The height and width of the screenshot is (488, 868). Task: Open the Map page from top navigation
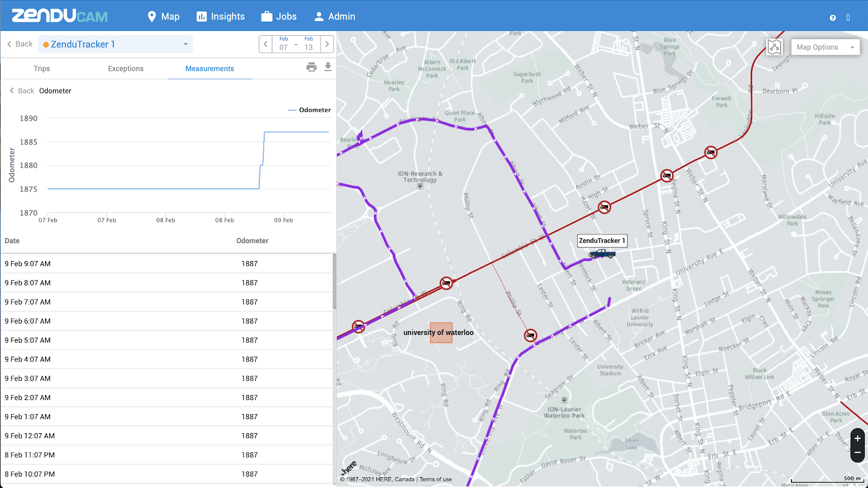163,16
